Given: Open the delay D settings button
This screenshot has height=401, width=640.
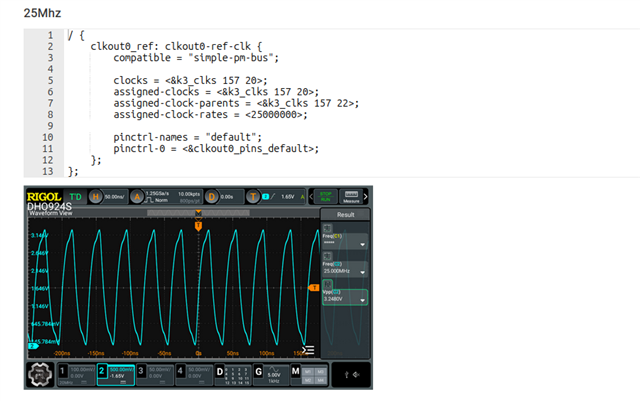Looking at the screenshot, I should coord(211,197).
